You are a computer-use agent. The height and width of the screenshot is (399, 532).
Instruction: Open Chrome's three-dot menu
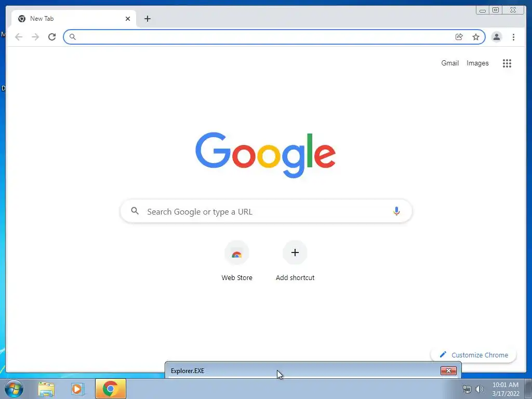[x=513, y=37]
